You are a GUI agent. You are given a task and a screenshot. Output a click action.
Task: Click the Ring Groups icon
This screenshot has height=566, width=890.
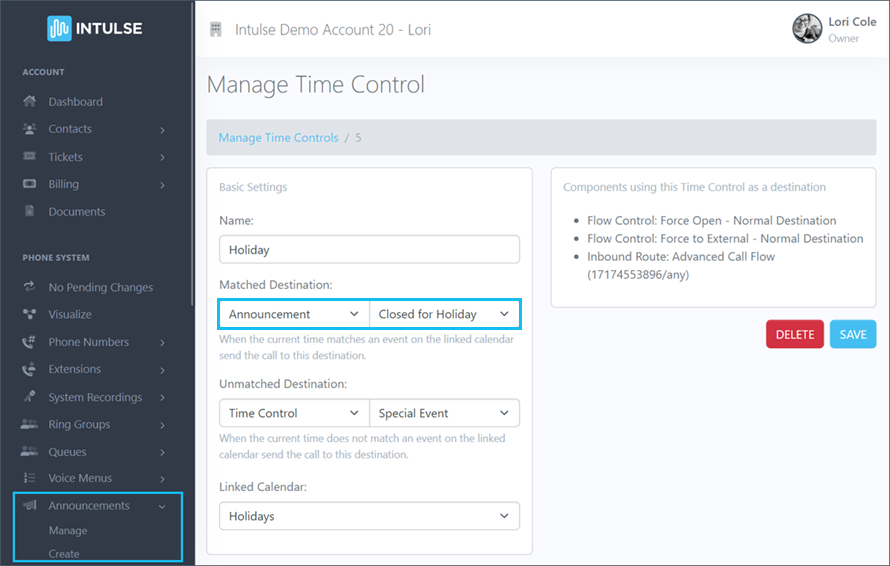tap(30, 424)
